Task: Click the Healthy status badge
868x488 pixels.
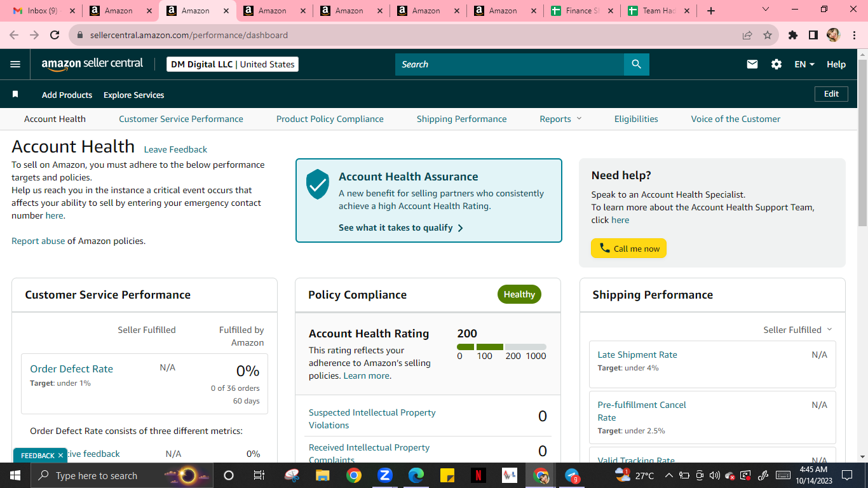Action: click(x=519, y=294)
